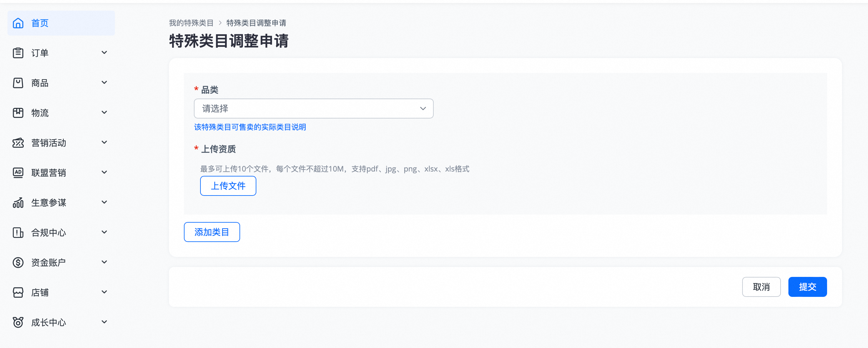Click the Funds account (资金账户) dollar icon
Image resolution: width=868 pixels, height=348 pixels.
pos(18,263)
